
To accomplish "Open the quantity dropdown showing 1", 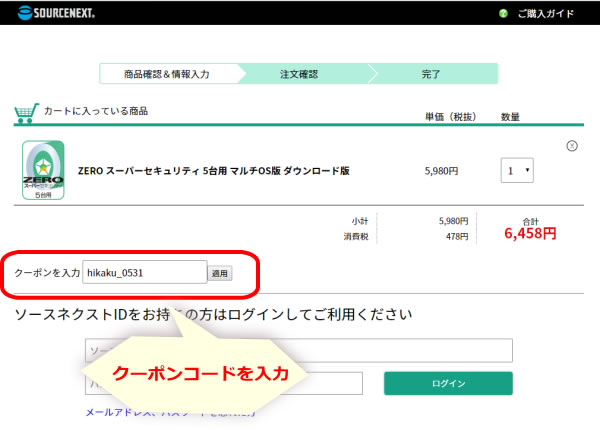I will pos(517,171).
